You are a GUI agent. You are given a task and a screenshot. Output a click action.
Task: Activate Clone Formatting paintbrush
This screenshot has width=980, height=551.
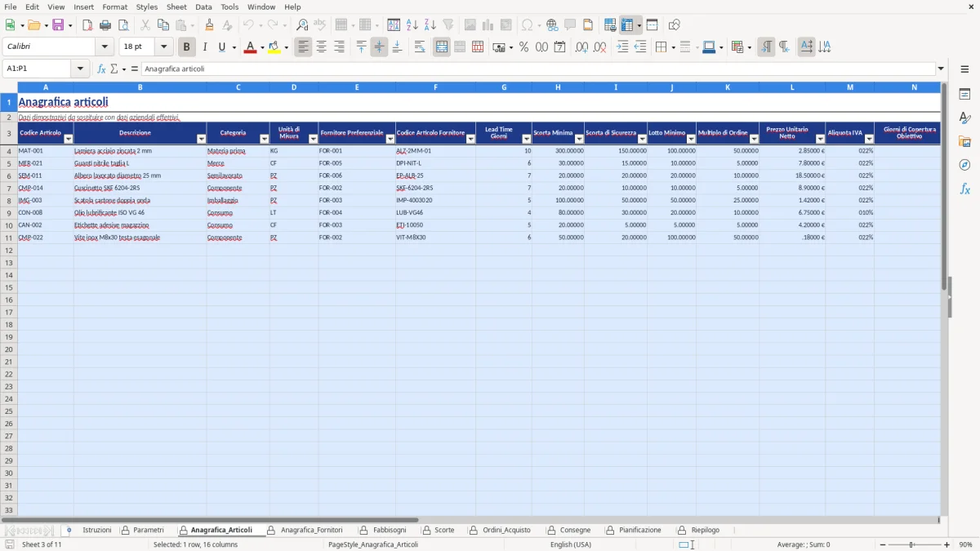click(x=210, y=25)
